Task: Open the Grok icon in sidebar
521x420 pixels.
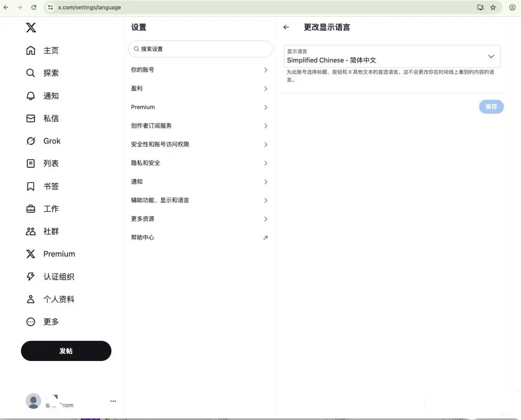Action: click(31, 141)
